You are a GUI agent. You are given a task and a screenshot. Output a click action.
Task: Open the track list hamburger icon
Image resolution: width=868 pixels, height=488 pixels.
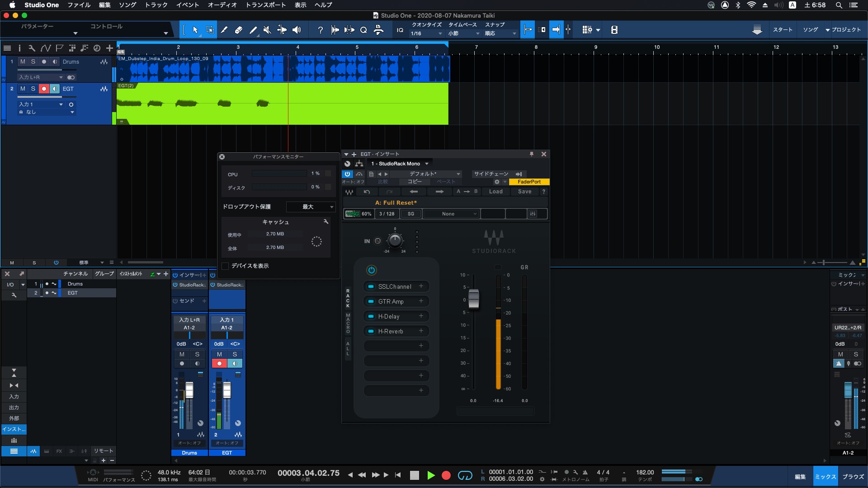click(x=7, y=48)
